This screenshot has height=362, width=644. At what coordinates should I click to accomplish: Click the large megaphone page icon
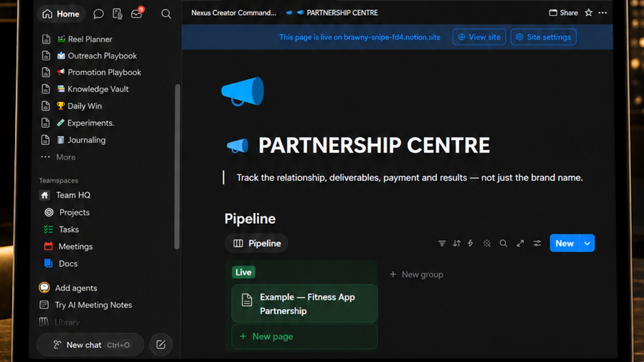coord(243,91)
